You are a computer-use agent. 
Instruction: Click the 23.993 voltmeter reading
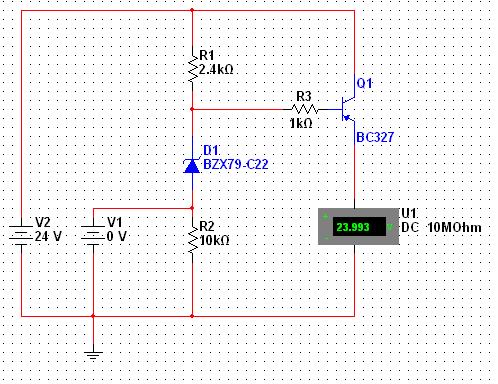pyautogui.click(x=353, y=227)
